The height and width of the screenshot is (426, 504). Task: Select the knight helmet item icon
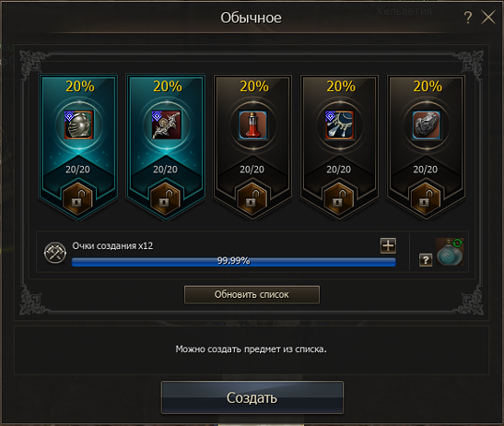coord(78,125)
